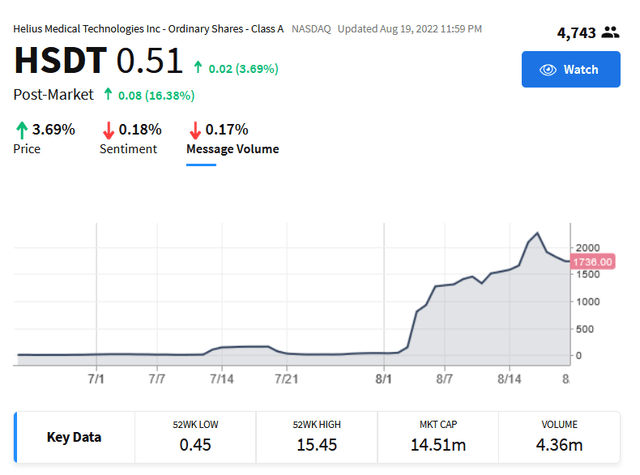Viewport: 640px width, 475px height.
Task: Click the green arrow next to 0.02 (3.69%)
Action: click(x=198, y=67)
